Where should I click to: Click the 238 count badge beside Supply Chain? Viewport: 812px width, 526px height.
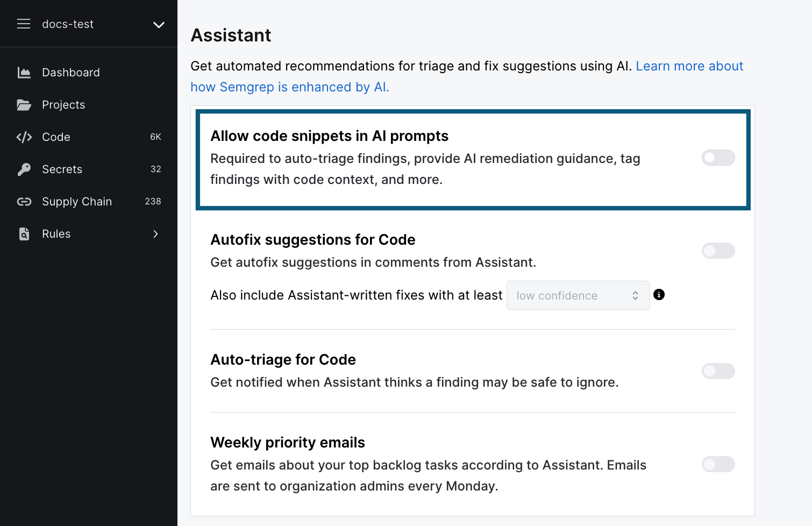153,201
